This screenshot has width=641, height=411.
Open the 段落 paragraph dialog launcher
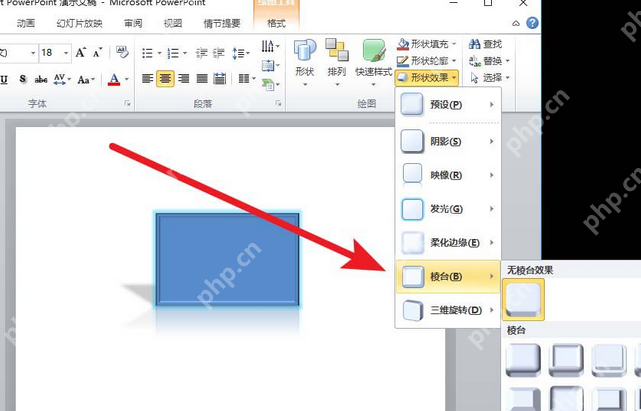pyautogui.click(x=278, y=103)
